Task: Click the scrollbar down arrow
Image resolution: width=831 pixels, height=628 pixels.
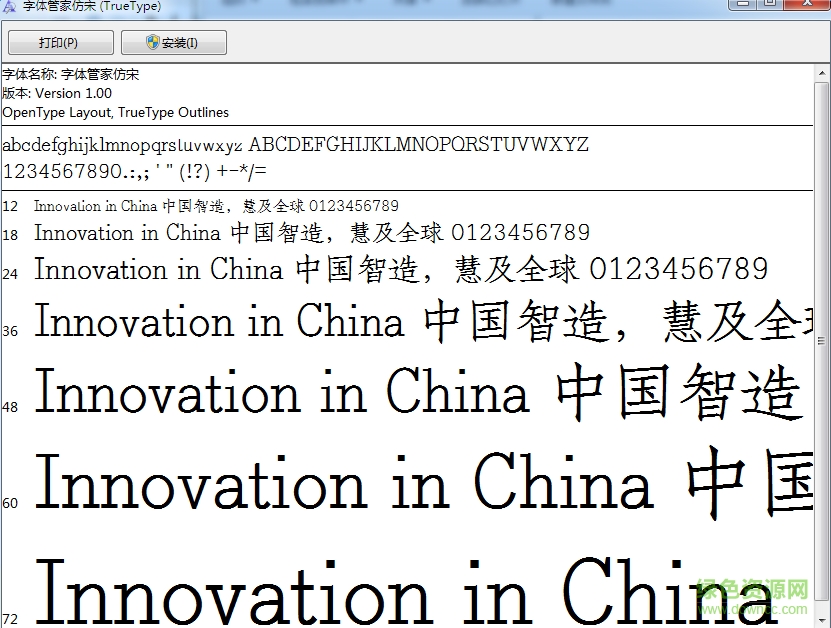Action: click(x=822, y=620)
